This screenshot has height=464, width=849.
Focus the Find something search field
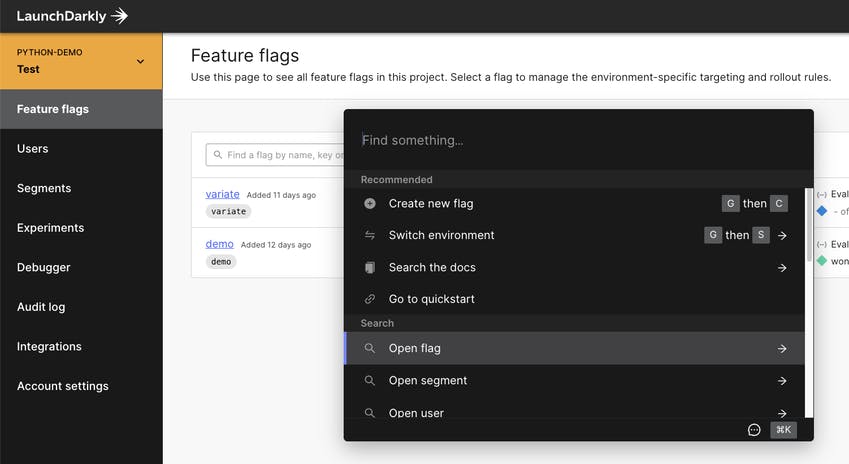[578, 140]
